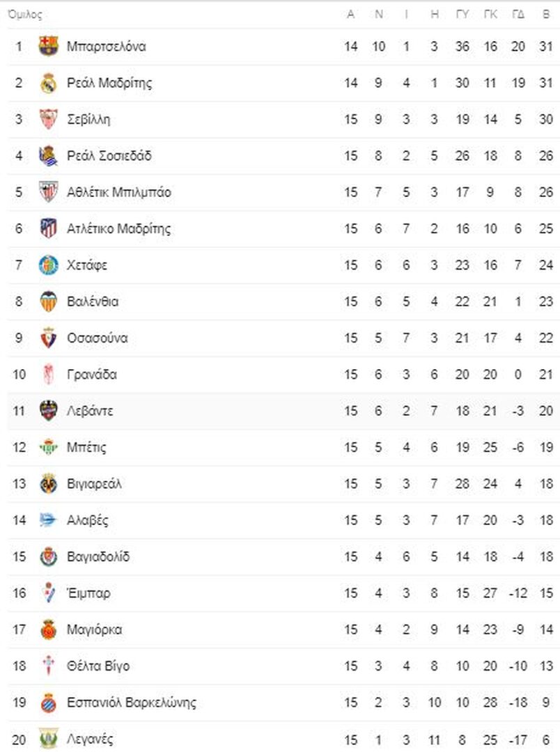Select the highlighted Λεβάντε table row
This screenshot has height=752, width=560.
point(283,411)
